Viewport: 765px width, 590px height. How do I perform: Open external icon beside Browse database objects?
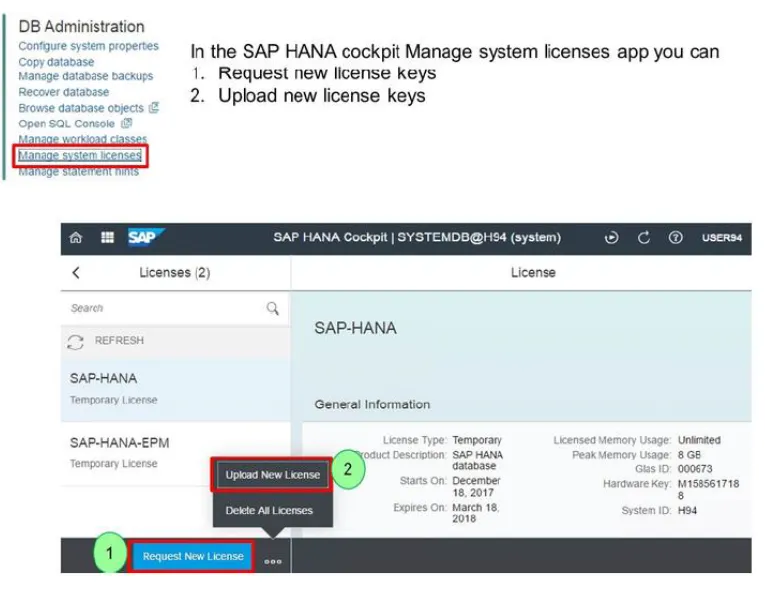154,107
